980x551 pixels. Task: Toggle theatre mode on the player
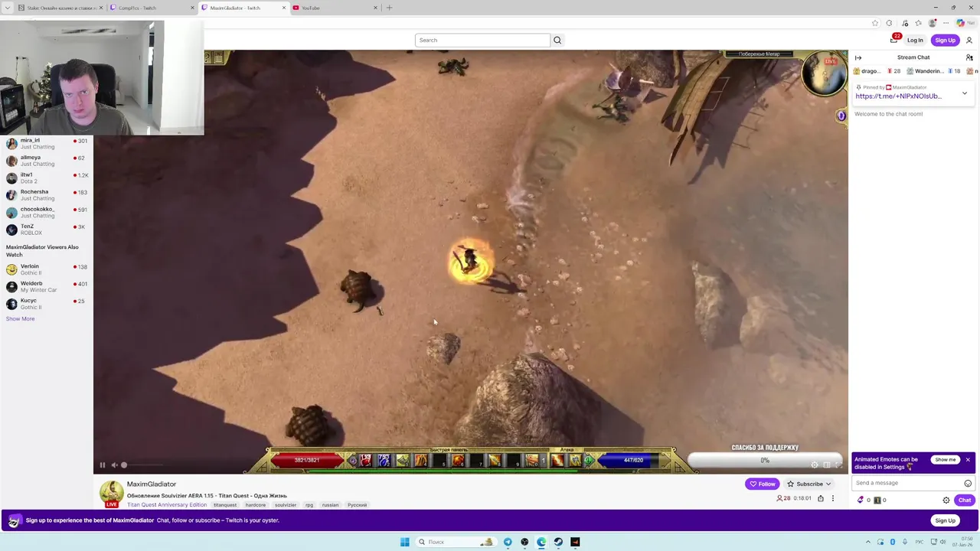827,465
